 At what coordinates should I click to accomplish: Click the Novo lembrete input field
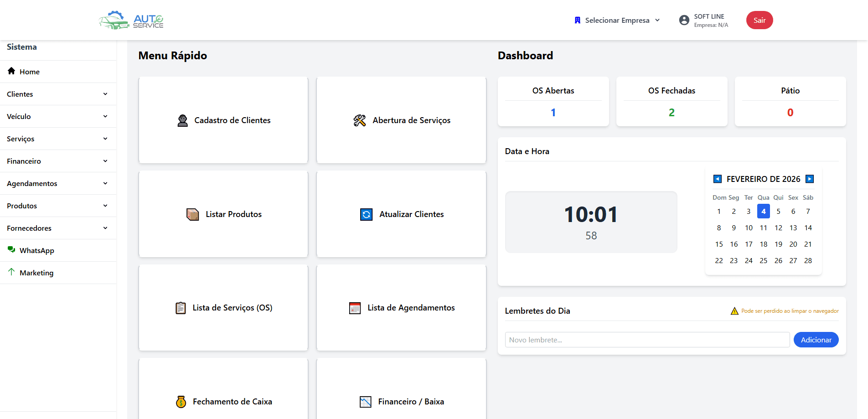tap(647, 340)
